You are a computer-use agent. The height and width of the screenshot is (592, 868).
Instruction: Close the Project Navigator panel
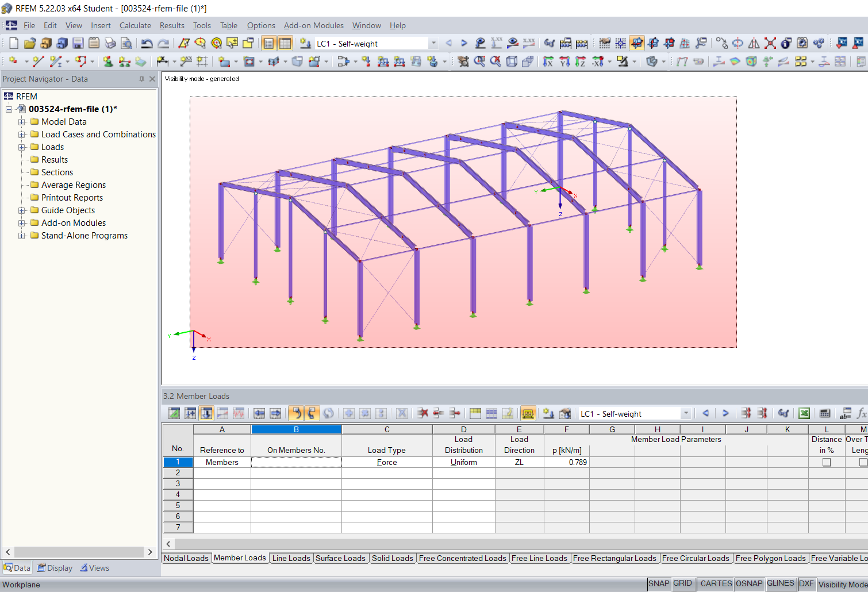[152, 79]
